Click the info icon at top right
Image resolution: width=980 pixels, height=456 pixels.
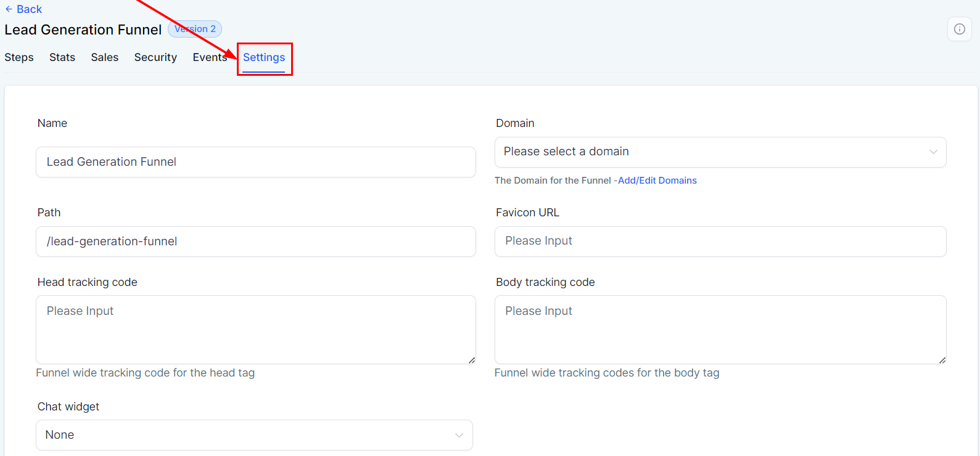coord(959,29)
